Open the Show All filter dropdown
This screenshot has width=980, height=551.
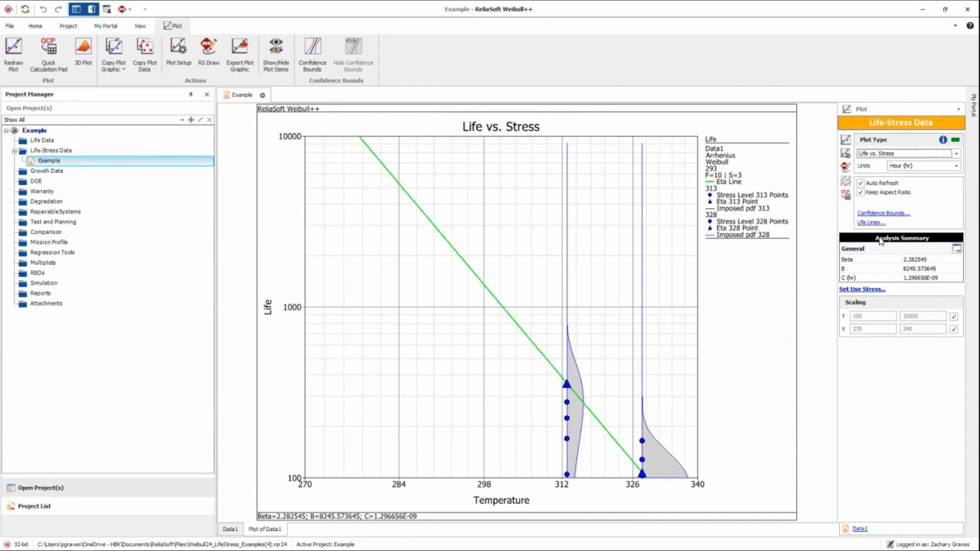pos(182,119)
